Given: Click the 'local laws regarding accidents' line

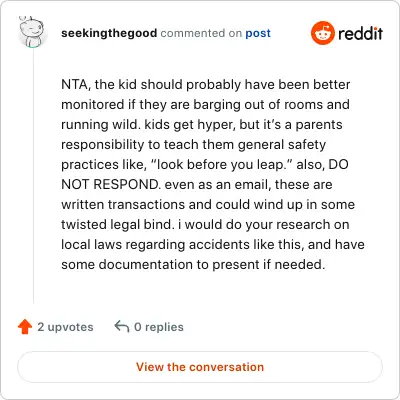Looking at the screenshot, I should pyautogui.click(x=213, y=244).
